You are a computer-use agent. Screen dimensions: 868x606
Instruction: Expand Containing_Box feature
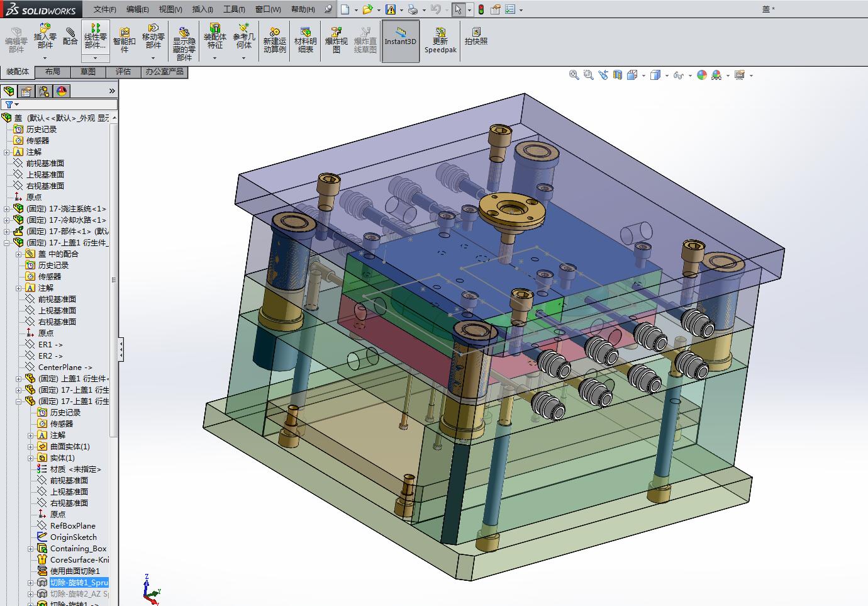point(31,549)
